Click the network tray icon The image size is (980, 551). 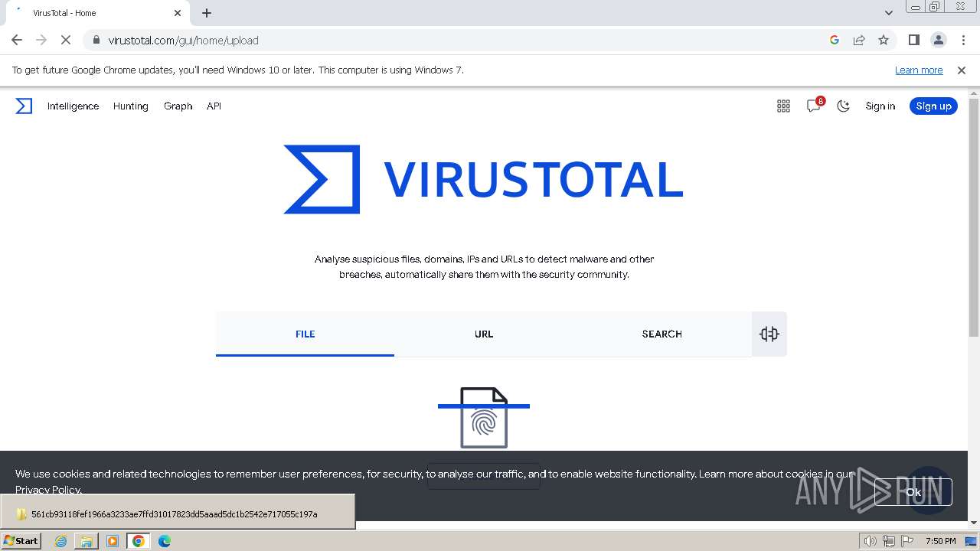click(x=889, y=541)
